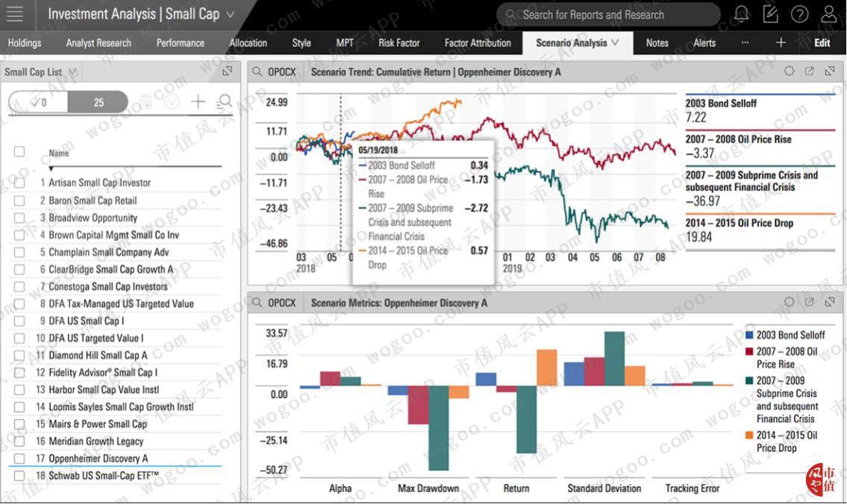Add a new tab with plus icon
The width and height of the screenshot is (847, 504).
tap(781, 42)
